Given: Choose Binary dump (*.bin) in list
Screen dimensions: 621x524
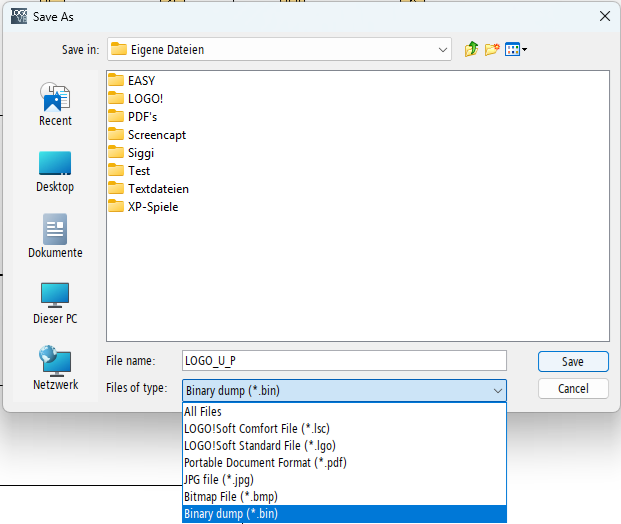Looking at the screenshot, I should pyautogui.click(x=344, y=514).
